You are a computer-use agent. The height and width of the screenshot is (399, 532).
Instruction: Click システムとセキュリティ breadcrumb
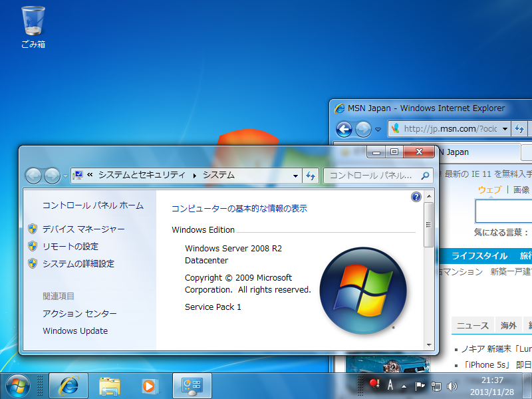pos(142,175)
